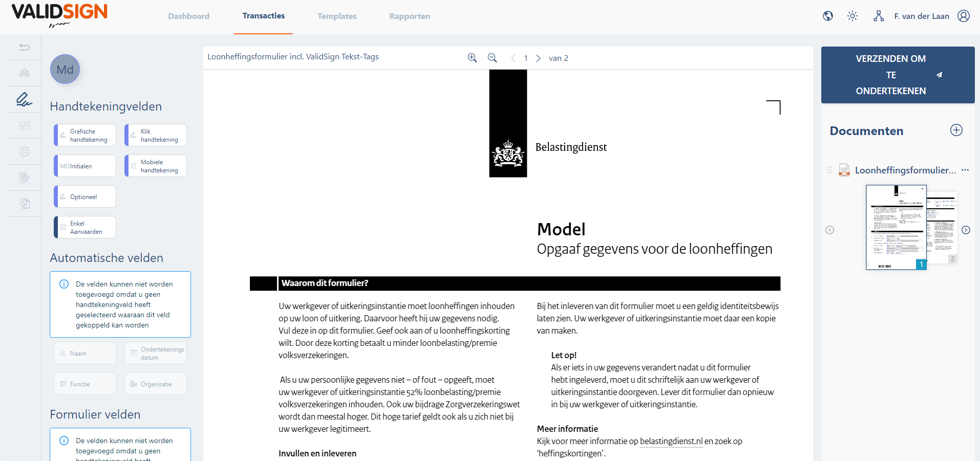Open the settings gear sidebar icon
The image size is (980, 461).
pos(25,151)
